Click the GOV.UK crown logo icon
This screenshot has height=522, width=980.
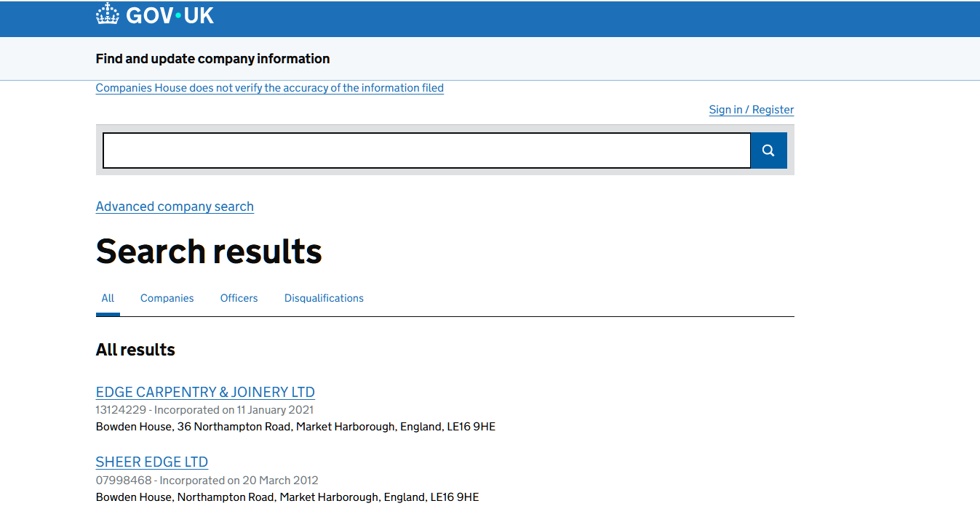click(108, 15)
